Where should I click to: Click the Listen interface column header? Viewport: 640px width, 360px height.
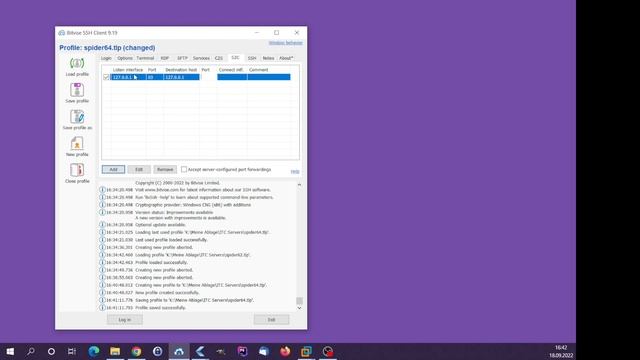[x=128, y=70]
